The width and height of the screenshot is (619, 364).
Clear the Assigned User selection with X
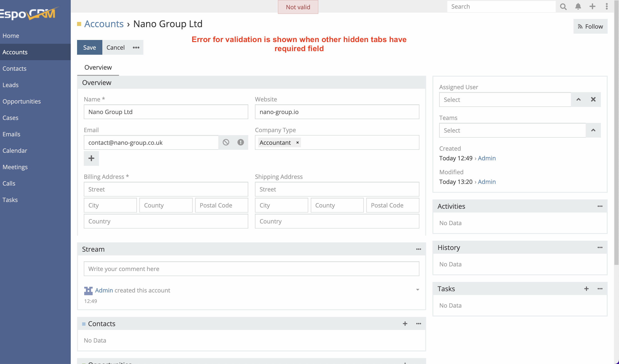(x=594, y=99)
